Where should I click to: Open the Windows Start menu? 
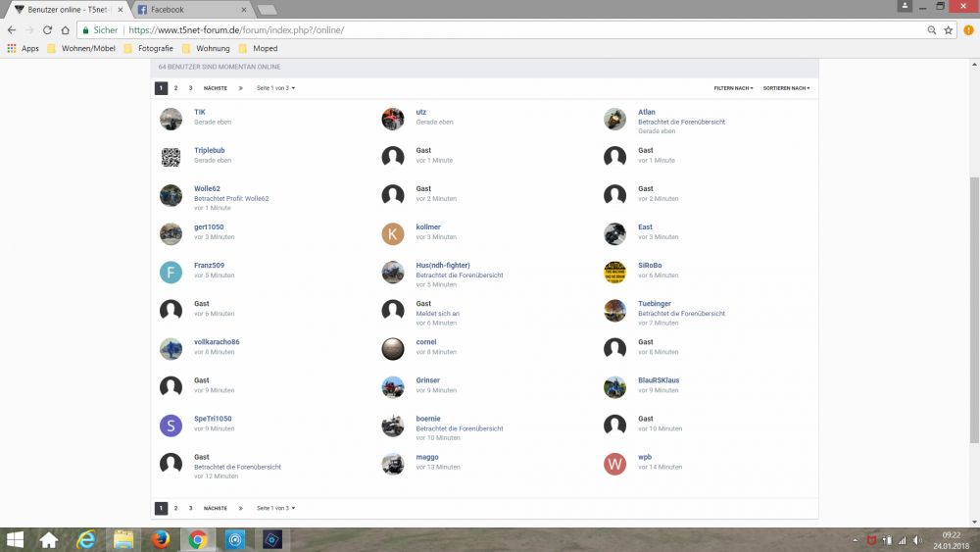click(15, 539)
